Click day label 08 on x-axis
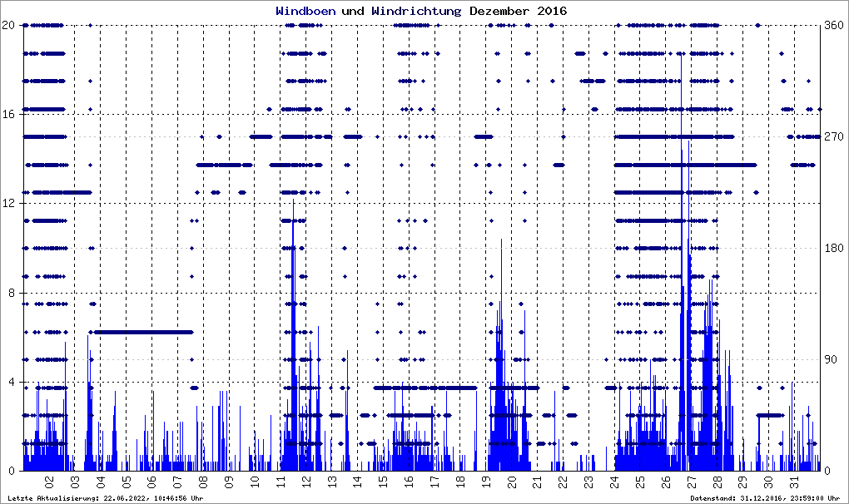 tap(204, 481)
